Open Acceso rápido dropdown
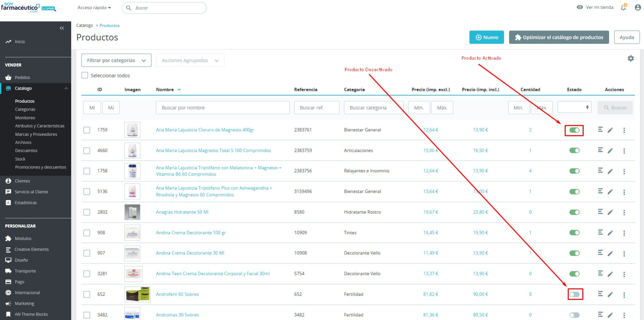The image size is (644, 320). (94, 7)
